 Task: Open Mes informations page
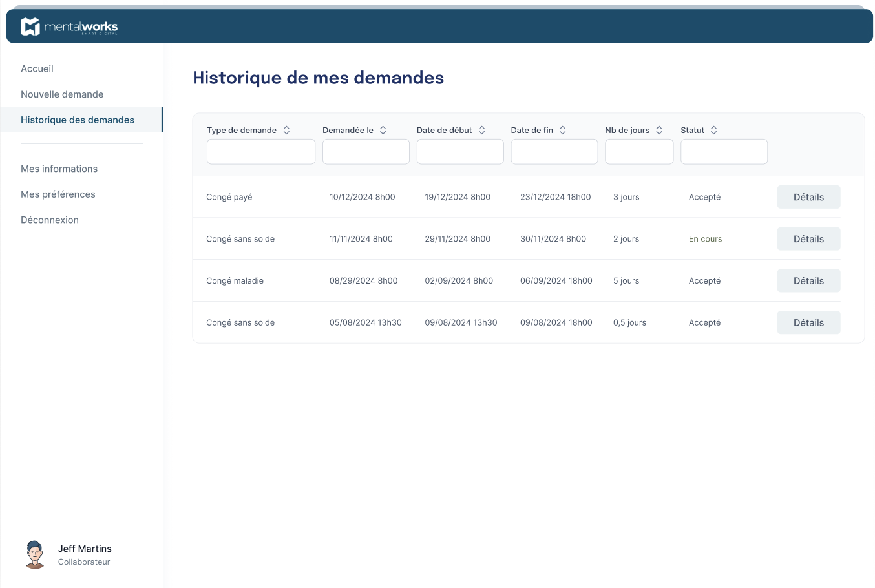point(59,169)
